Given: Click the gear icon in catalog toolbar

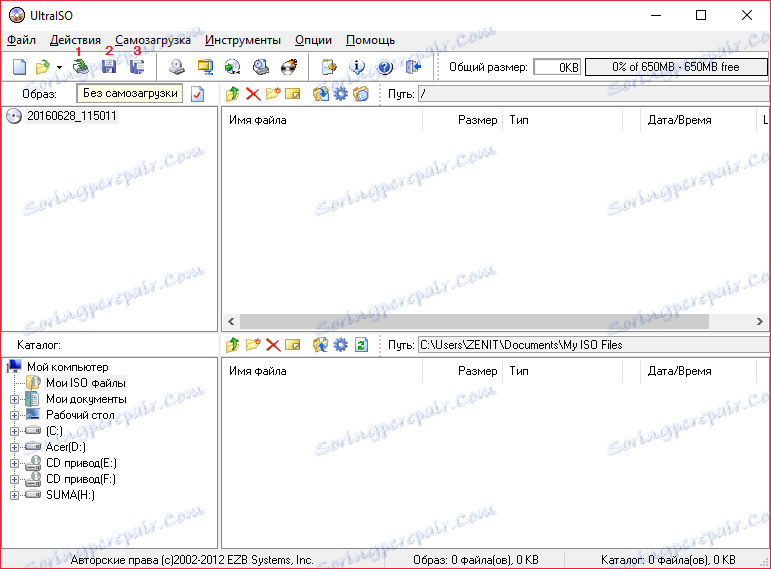Looking at the screenshot, I should coord(340,345).
